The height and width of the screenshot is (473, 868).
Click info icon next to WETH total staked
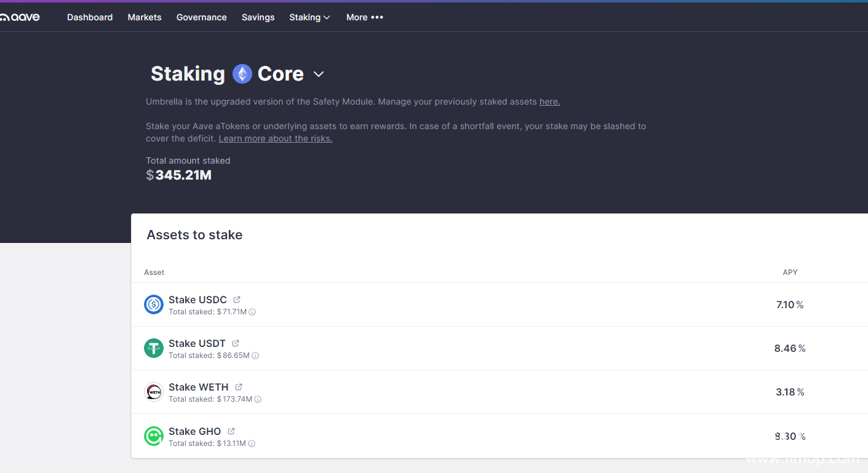coord(258,399)
